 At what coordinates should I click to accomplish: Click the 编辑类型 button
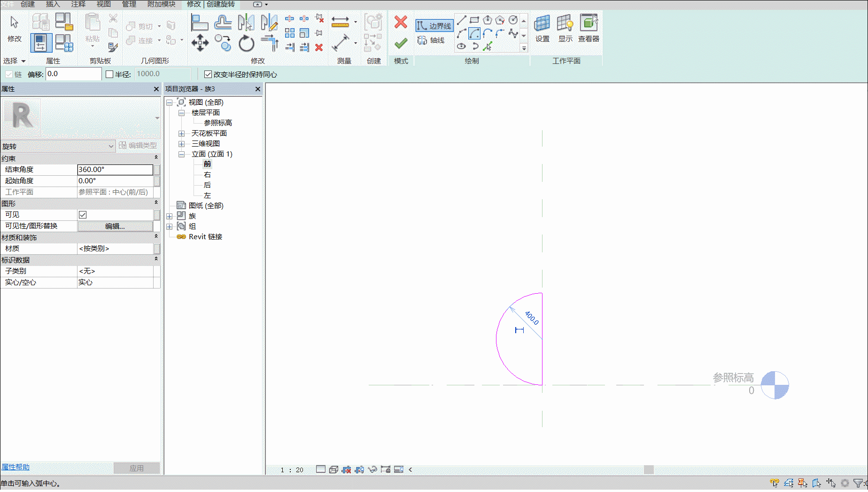tap(138, 146)
